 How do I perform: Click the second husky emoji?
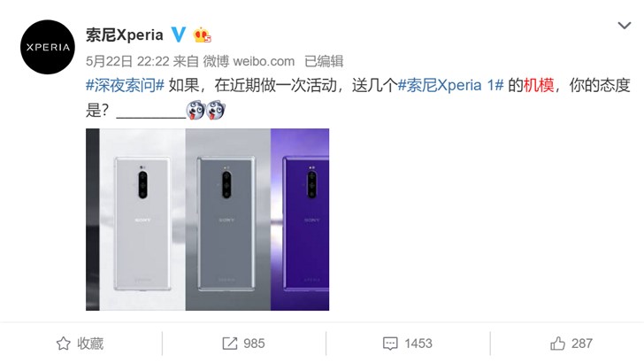[216, 110]
